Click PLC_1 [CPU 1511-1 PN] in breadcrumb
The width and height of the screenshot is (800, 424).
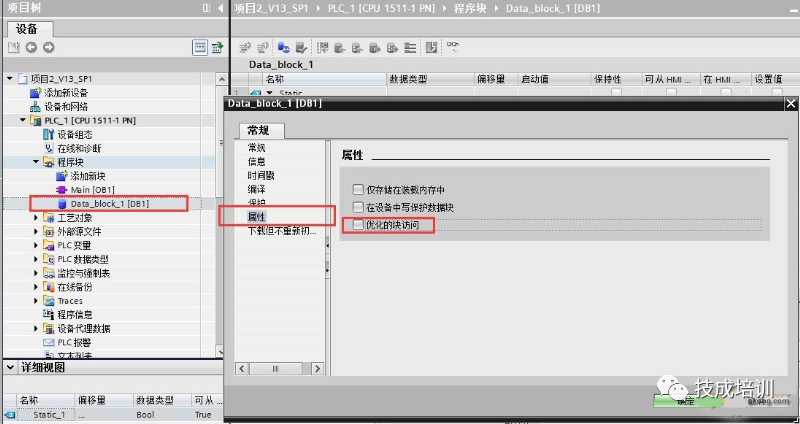pyautogui.click(x=381, y=8)
